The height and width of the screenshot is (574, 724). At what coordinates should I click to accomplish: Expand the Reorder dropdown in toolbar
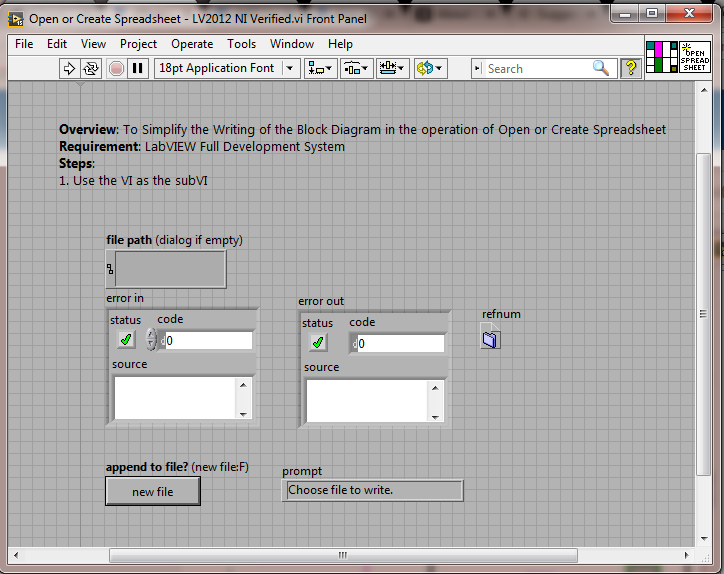(430, 68)
